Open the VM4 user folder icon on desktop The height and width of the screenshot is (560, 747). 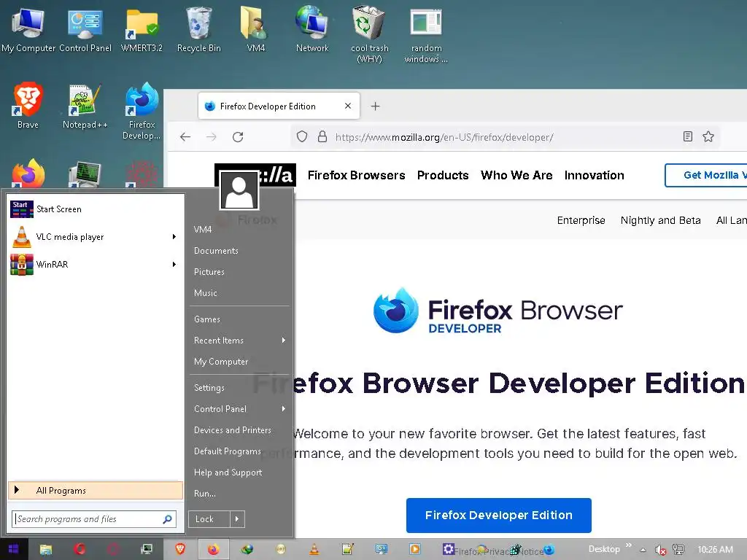255,29
